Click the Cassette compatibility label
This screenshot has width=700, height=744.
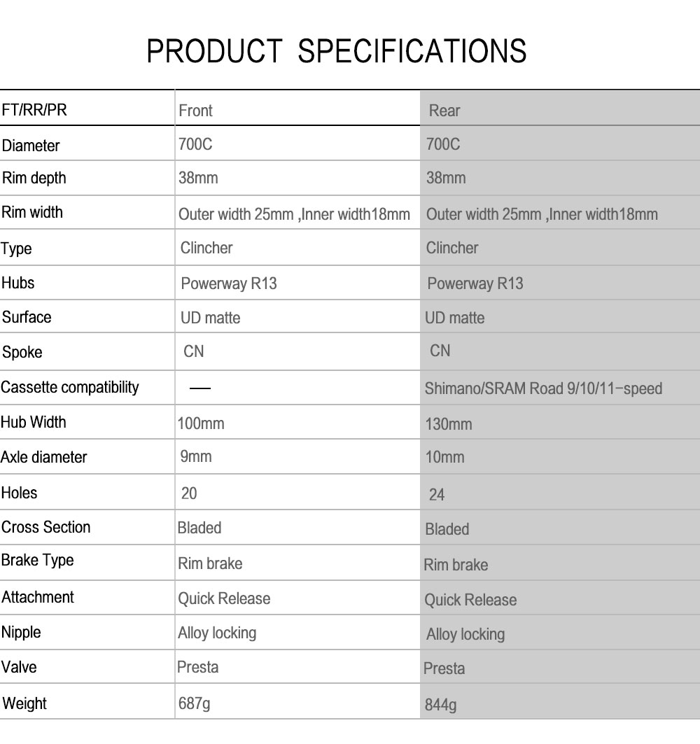point(69,387)
